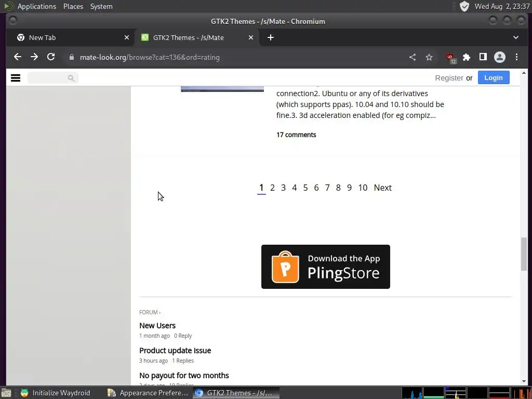This screenshot has height=399, width=532.
Task: Open the New Users forum topic
Action: click(x=157, y=325)
